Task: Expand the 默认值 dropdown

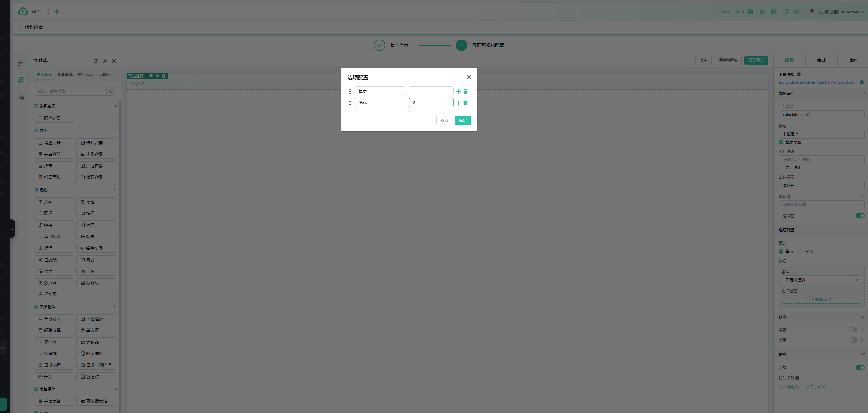Action: [821, 205]
